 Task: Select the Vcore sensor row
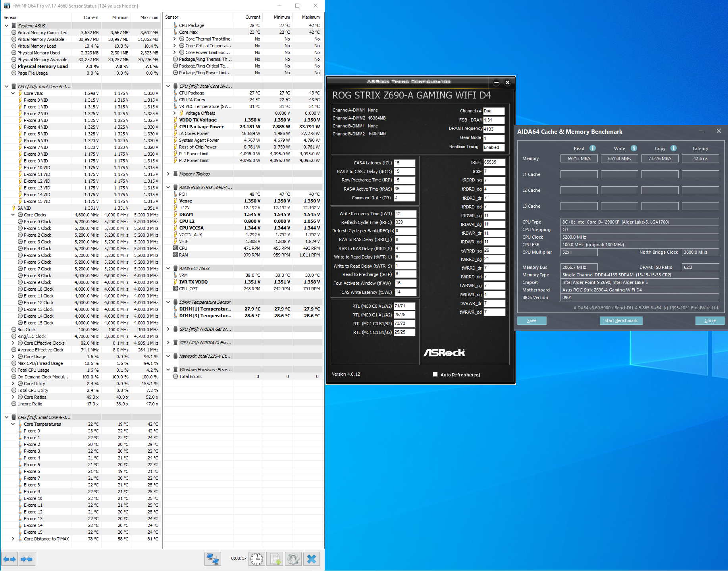(x=243, y=201)
